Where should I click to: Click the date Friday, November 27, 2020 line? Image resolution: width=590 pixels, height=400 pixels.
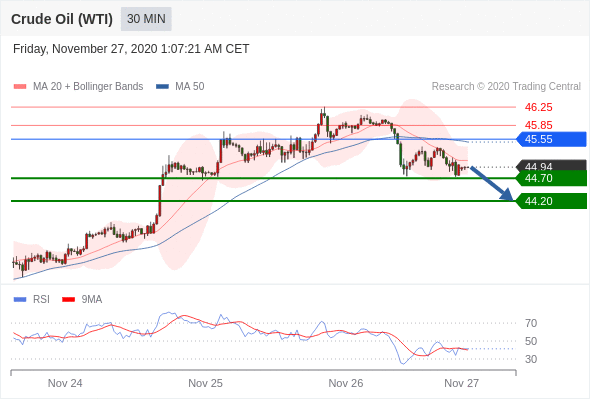(x=131, y=49)
